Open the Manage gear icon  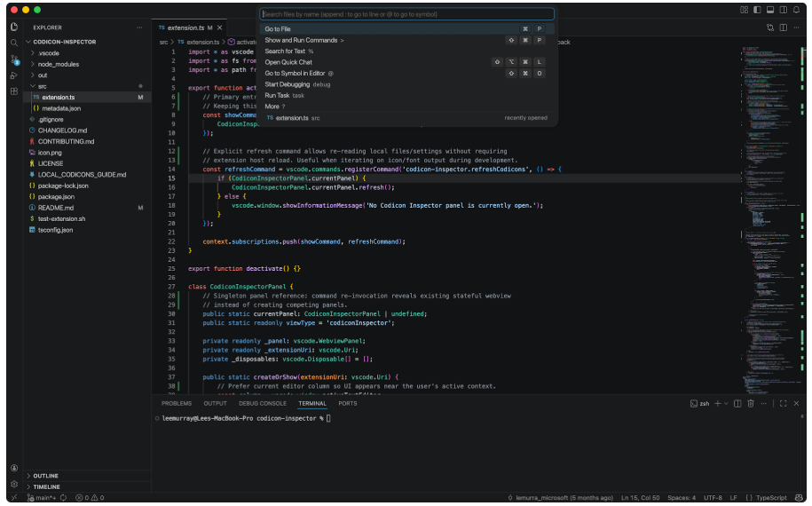14,484
